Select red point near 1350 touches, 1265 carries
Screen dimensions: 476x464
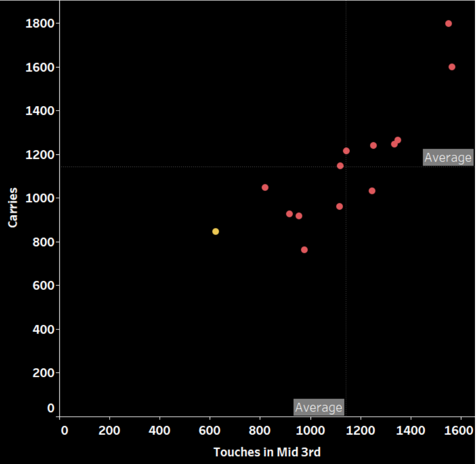(x=398, y=140)
